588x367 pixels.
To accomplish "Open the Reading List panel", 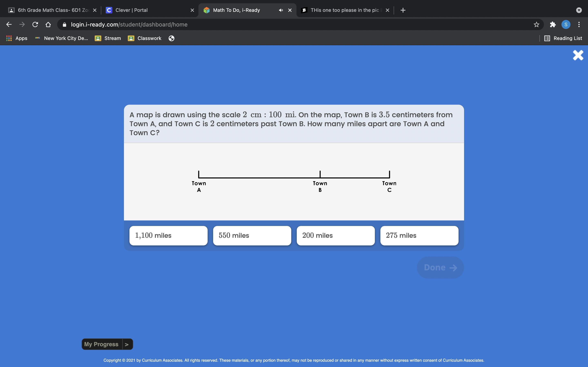I will 563,38.
